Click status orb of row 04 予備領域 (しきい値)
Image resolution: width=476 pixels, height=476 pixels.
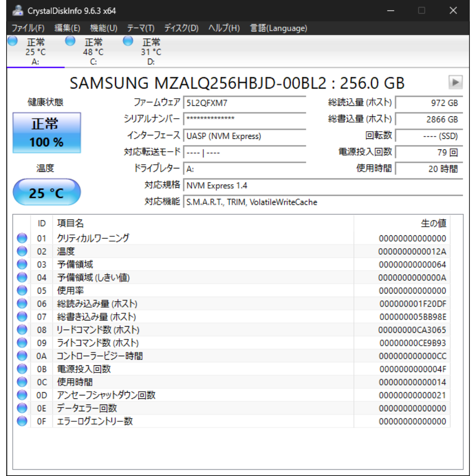click(22, 277)
